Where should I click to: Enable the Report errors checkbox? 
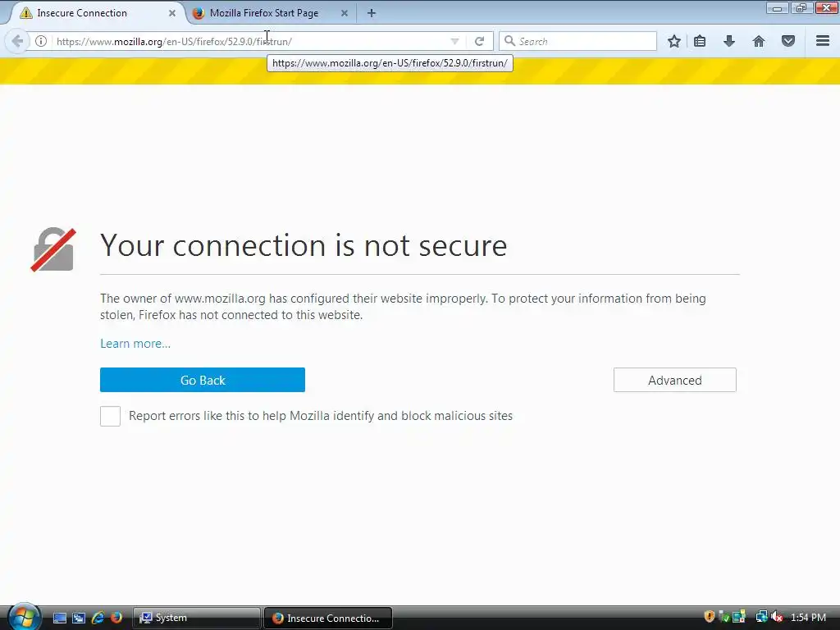[111, 416]
